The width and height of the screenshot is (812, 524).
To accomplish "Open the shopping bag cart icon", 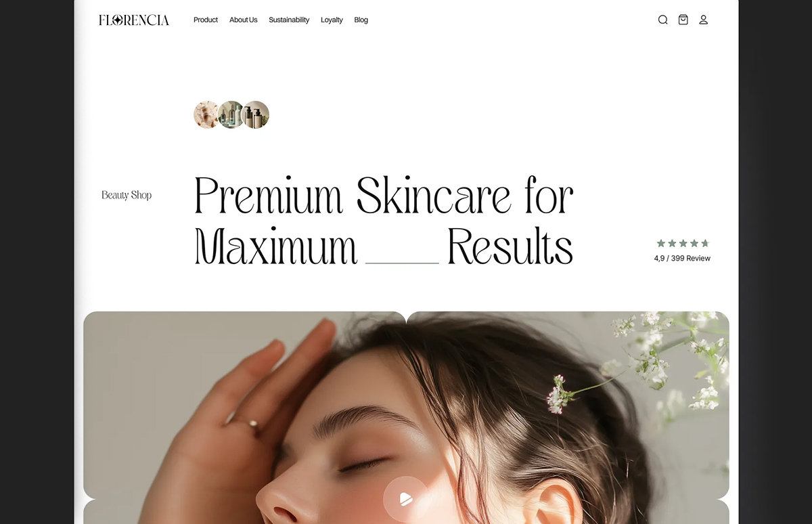I will (x=683, y=20).
